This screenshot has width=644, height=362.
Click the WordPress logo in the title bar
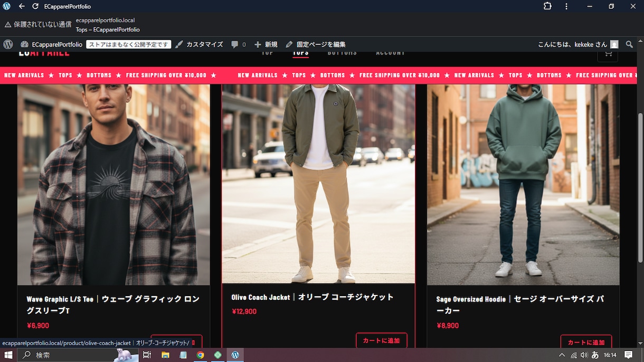tap(7, 6)
